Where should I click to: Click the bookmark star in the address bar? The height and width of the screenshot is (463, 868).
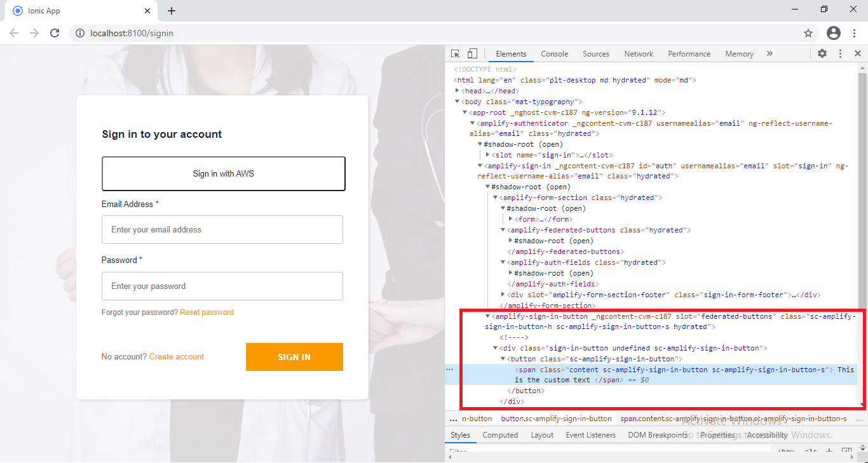(808, 33)
